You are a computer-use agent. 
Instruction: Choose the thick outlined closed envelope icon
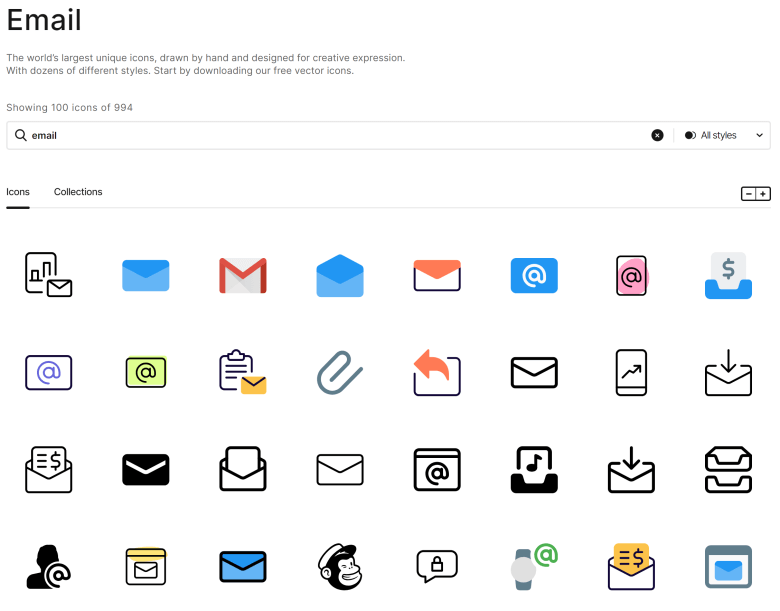point(534,372)
